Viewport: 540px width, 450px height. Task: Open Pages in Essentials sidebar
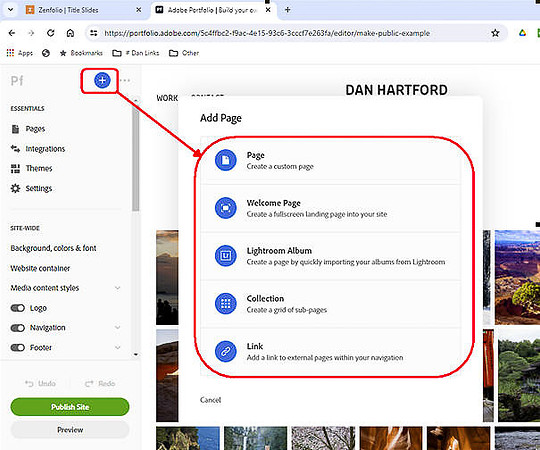tap(35, 129)
